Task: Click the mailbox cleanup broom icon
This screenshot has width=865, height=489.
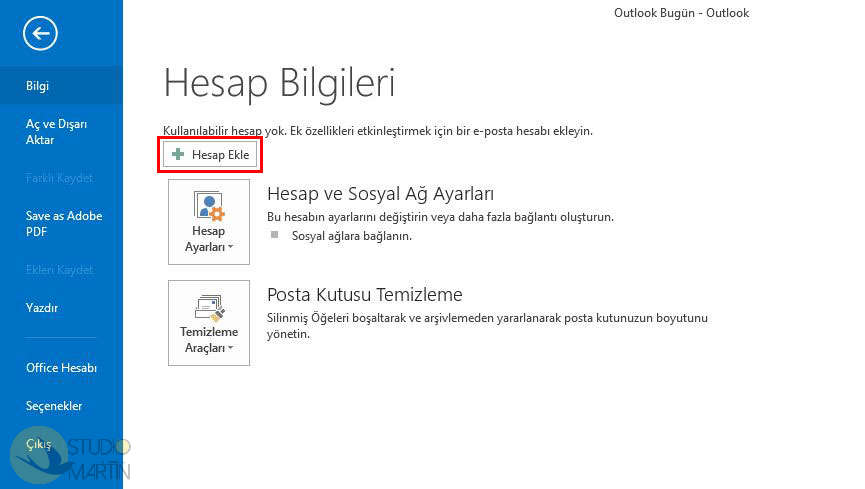Action: [x=210, y=307]
